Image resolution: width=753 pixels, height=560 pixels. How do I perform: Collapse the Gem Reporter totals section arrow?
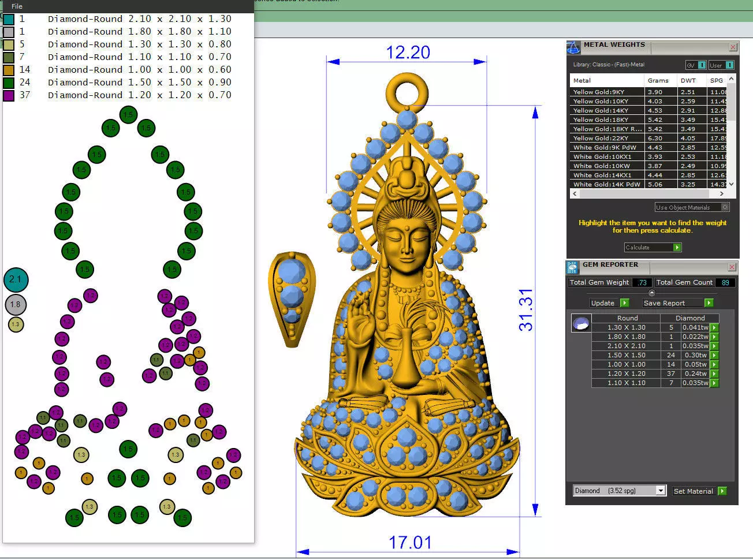click(652, 293)
